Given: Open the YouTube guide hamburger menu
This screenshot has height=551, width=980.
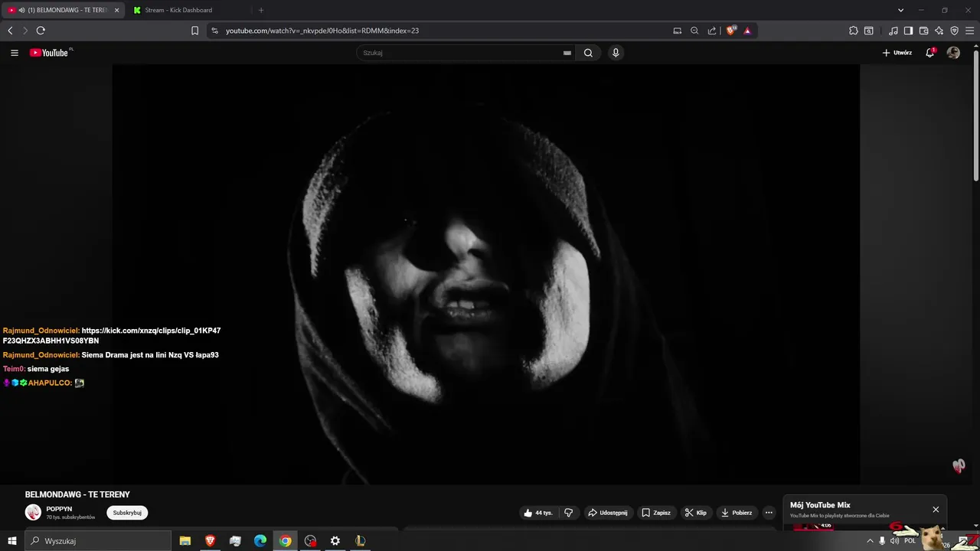Looking at the screenshot, I should click(15, 53).
